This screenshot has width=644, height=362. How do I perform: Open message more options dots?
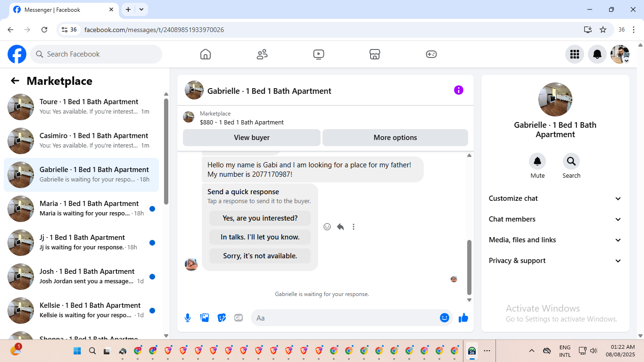coord(354,227)
